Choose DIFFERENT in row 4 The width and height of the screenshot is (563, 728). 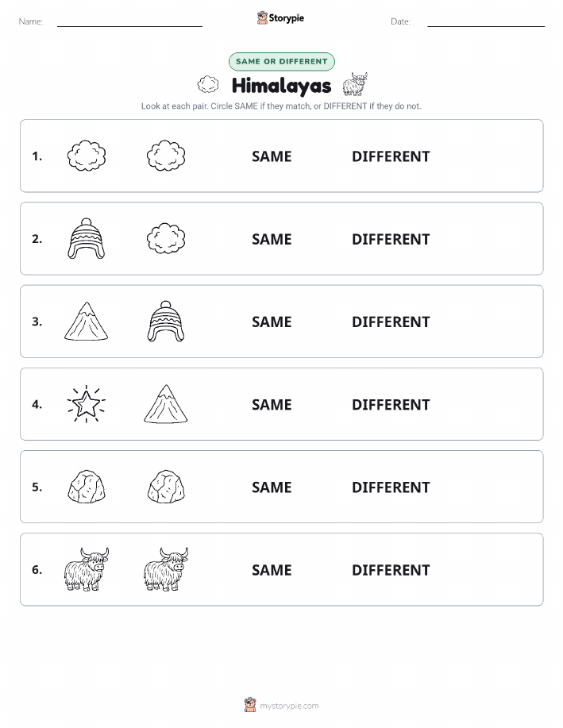[391, 404]
